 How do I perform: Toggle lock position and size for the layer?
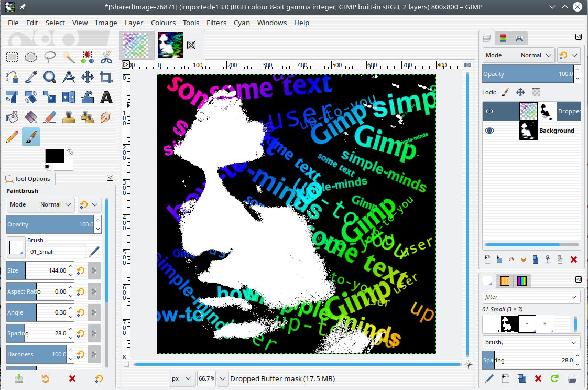(520, 92)
